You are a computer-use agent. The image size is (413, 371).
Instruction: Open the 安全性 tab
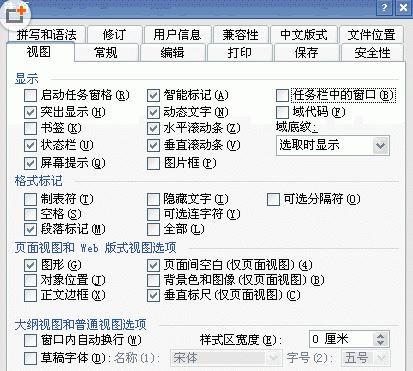coord(372,53)
